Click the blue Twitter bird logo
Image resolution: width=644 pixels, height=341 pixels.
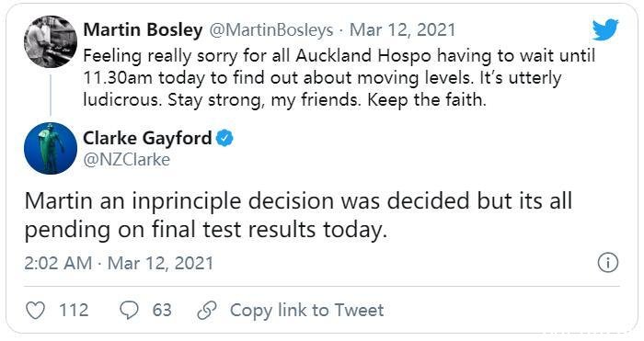coord(605,29)
